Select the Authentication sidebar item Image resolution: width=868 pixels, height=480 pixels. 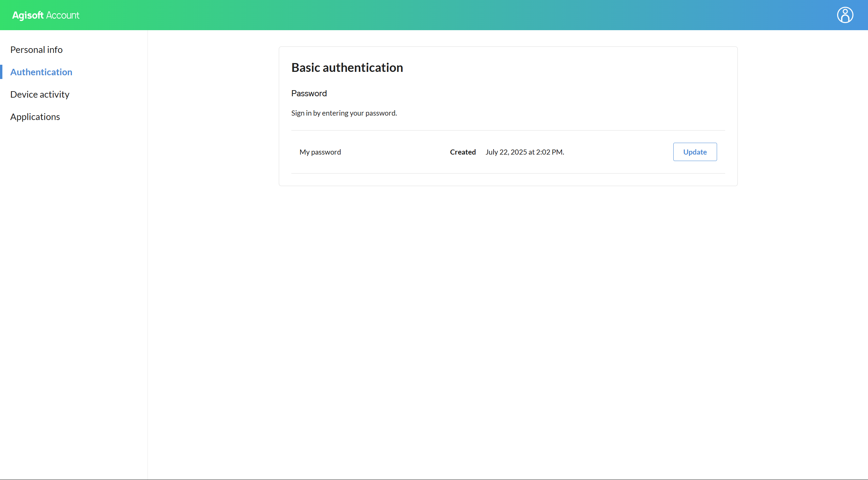point(41,72)
